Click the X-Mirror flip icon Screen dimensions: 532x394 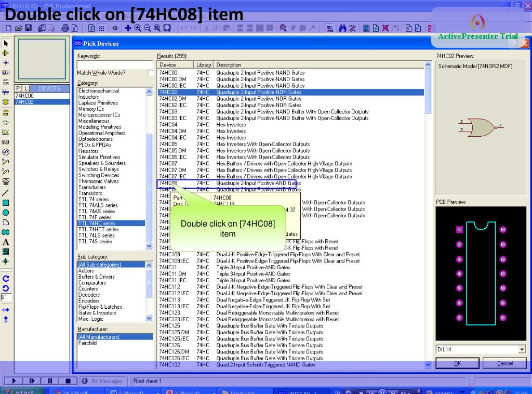tap(6, 310)
